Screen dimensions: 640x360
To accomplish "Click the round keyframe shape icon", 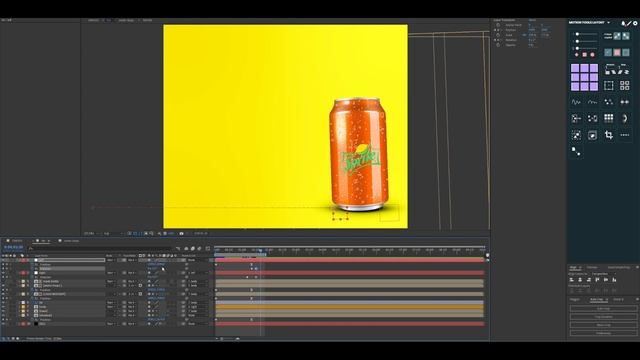I will [x=592, y=55].
